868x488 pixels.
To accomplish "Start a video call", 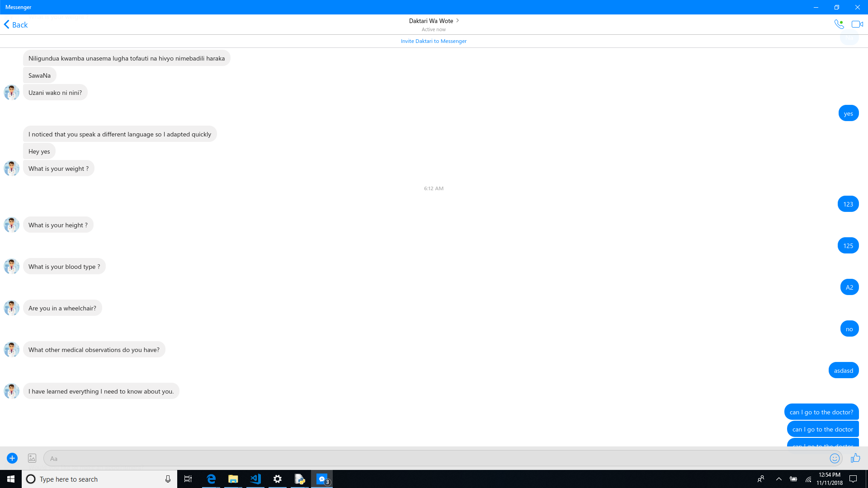I will click(857, 24).
